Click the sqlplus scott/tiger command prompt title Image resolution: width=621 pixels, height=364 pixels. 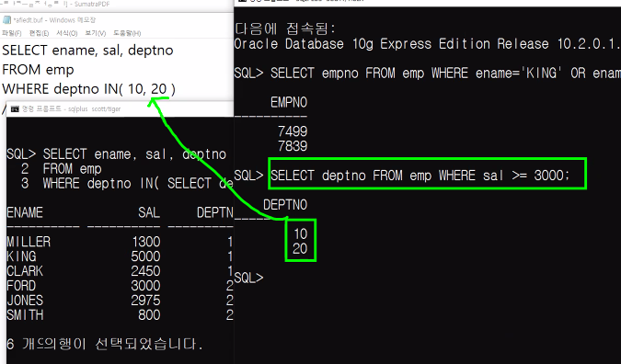click(x=71, y=109)
